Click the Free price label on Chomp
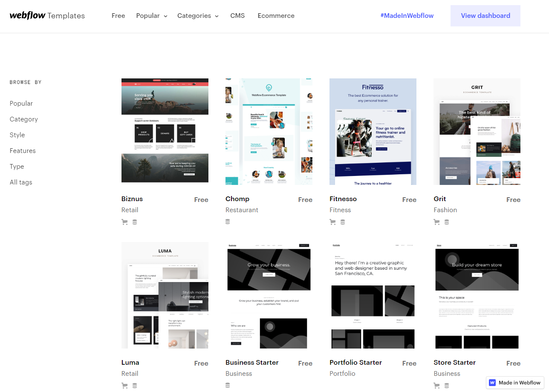The width and height of the screenshot is (549, 392). 305,200
